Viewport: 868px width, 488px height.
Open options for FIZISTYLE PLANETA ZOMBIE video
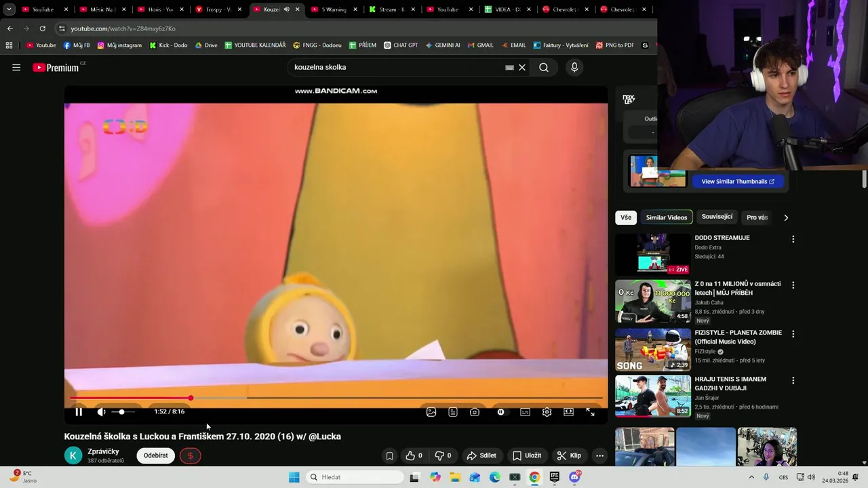(x=793, y=334)
